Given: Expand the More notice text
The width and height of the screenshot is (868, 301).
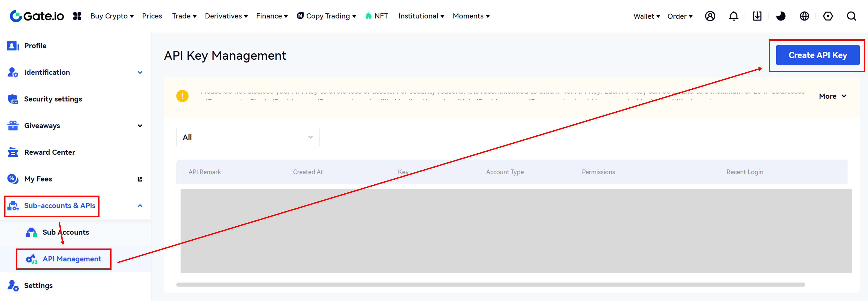Looking at the screenshot, I should coord(832,96).
